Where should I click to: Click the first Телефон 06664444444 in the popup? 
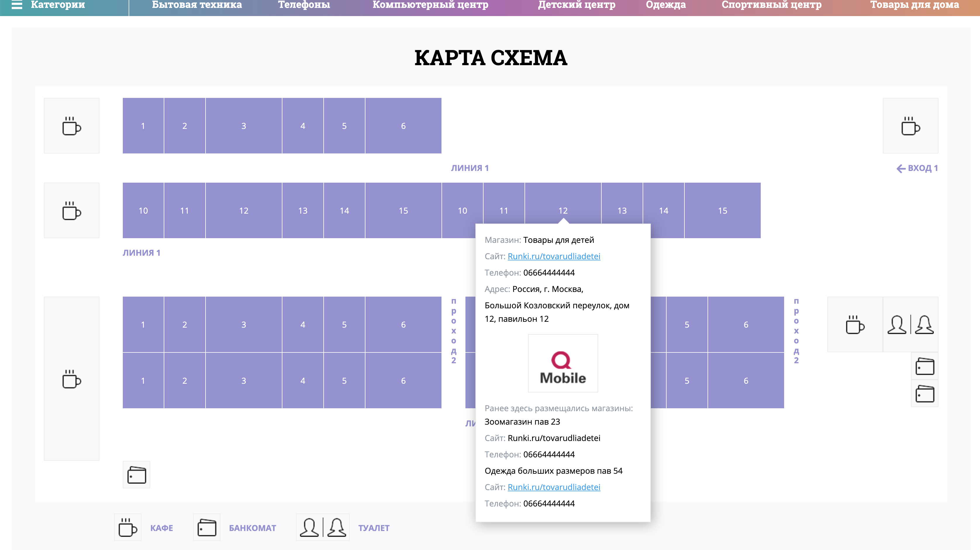point(529,273)
